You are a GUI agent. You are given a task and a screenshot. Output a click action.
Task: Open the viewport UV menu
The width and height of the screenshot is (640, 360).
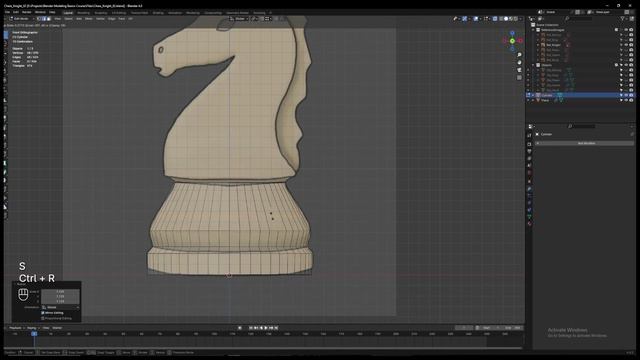tap(131, 19)
